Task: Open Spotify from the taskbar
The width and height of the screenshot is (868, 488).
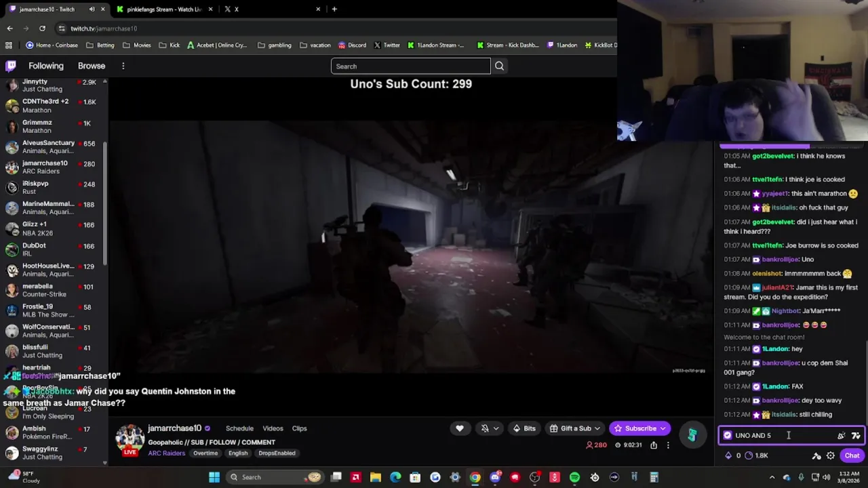Action: click(574, 477)
